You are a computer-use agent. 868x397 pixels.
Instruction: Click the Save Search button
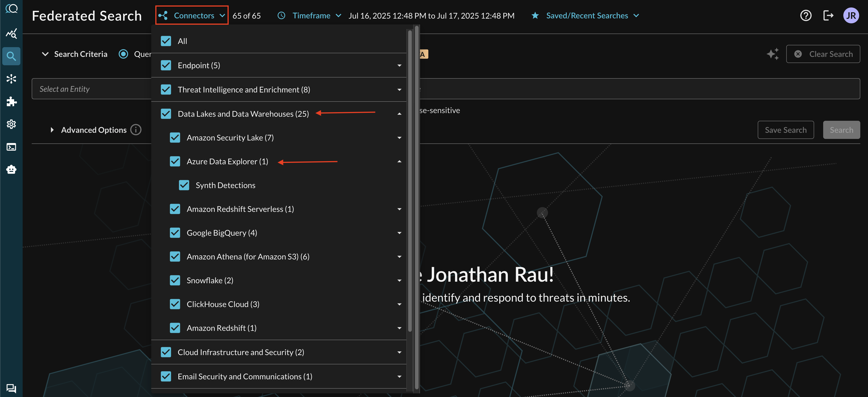click(x=785, y=130)
